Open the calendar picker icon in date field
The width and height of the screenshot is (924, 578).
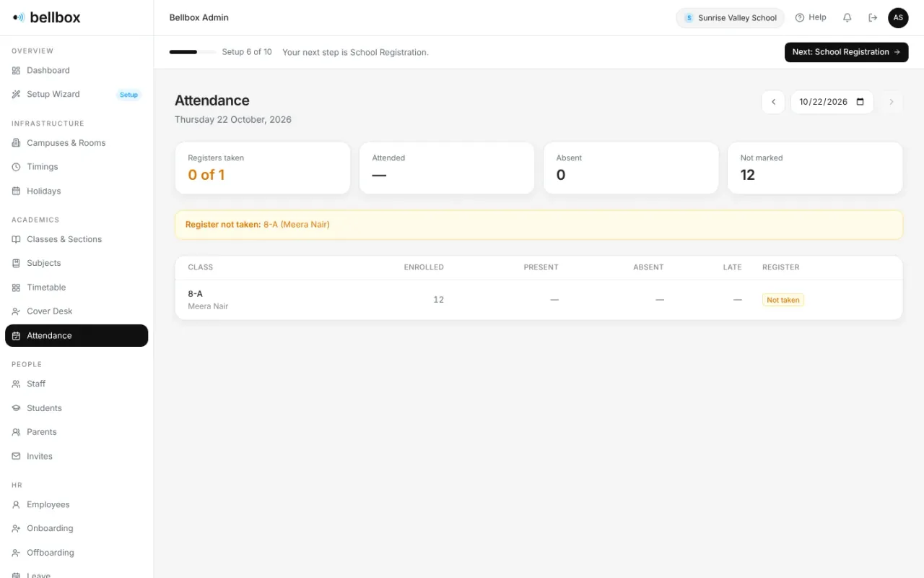(x=860, y=102)
